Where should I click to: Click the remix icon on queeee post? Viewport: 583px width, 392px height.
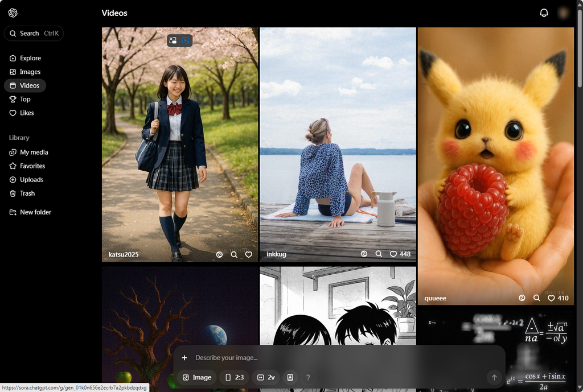[x=522, y=298]
